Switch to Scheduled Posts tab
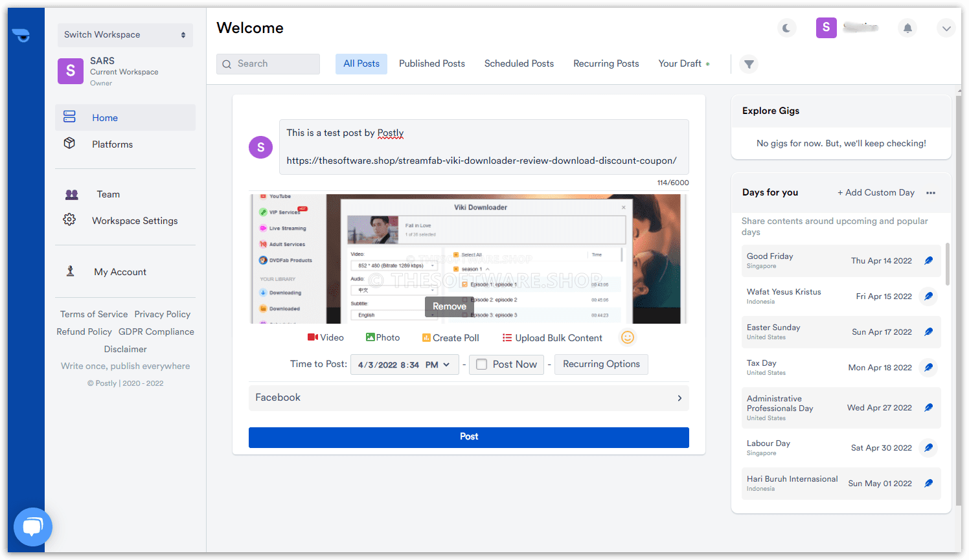969x560 pixels. pos(519,63)
